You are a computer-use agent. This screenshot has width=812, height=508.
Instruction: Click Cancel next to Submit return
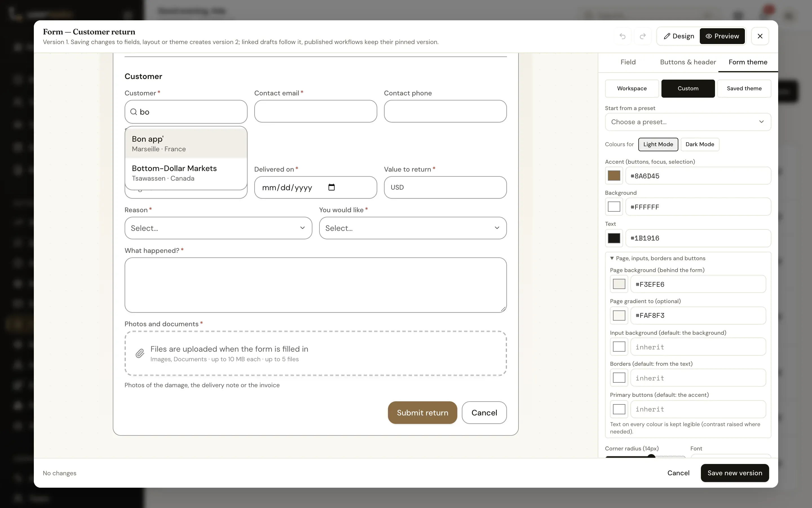click(484, 413)
